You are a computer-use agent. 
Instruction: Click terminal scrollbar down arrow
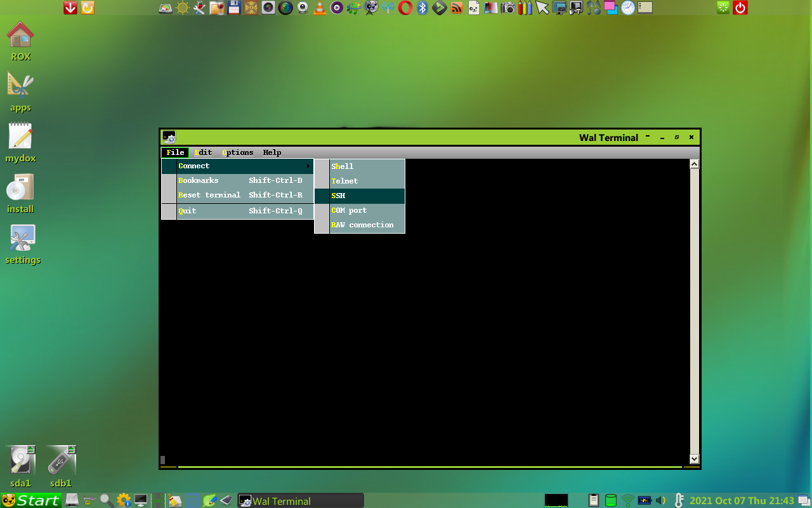pos(694,458)
